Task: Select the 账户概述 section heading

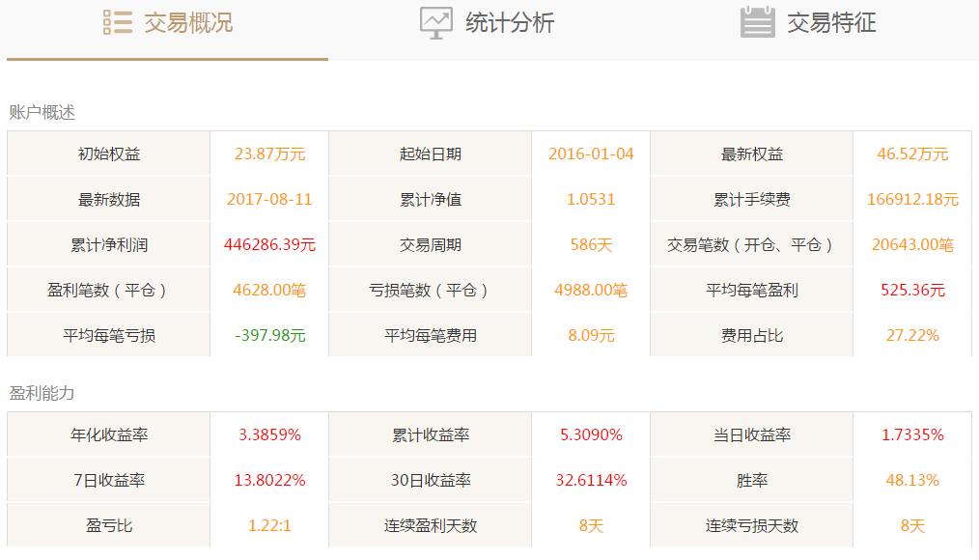Action: 42,112
